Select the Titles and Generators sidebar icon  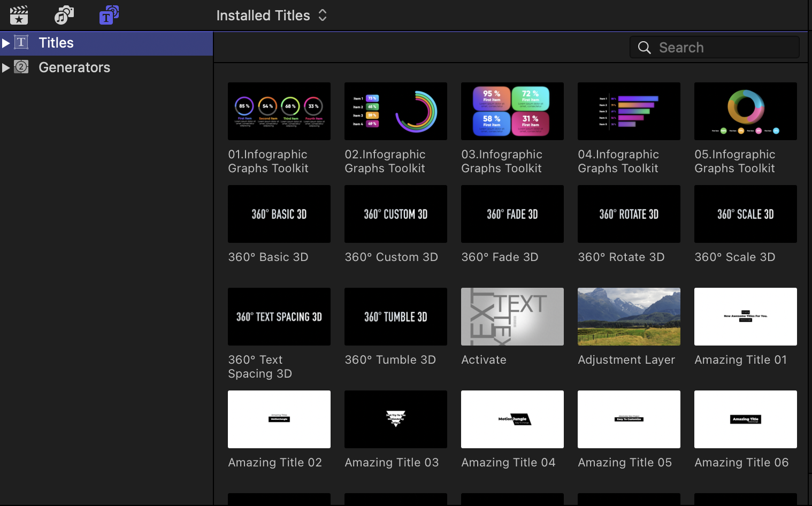pyautogui.click(x=109, y=15)
